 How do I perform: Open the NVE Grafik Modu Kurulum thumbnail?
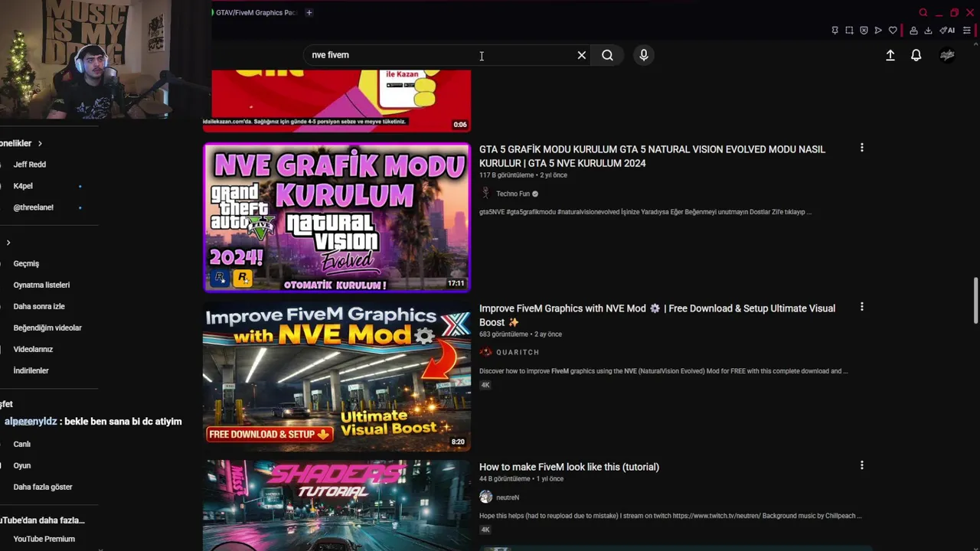click(x=337, y=217)
